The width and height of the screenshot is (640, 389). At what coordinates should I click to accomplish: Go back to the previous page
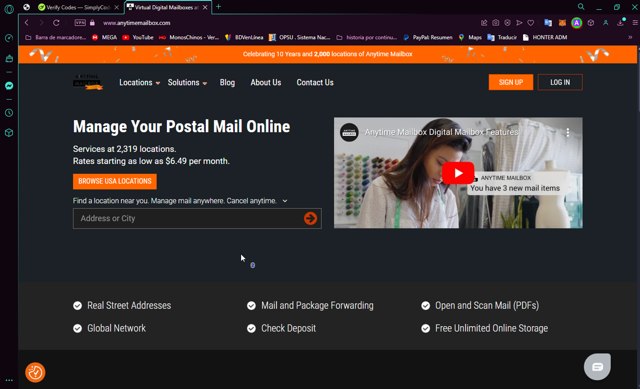click(x=27, y=23)
